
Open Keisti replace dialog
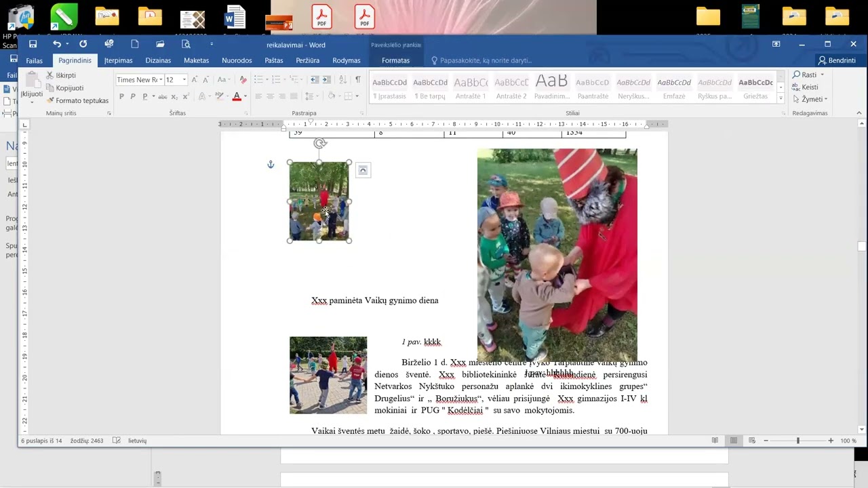point(806,87)
